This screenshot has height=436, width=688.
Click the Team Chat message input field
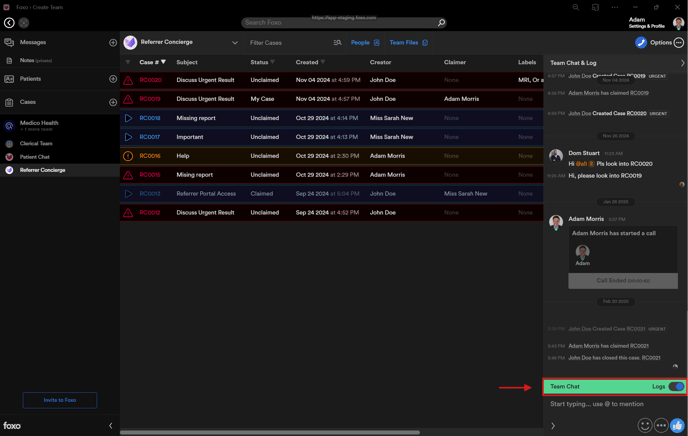coord(614,404)
